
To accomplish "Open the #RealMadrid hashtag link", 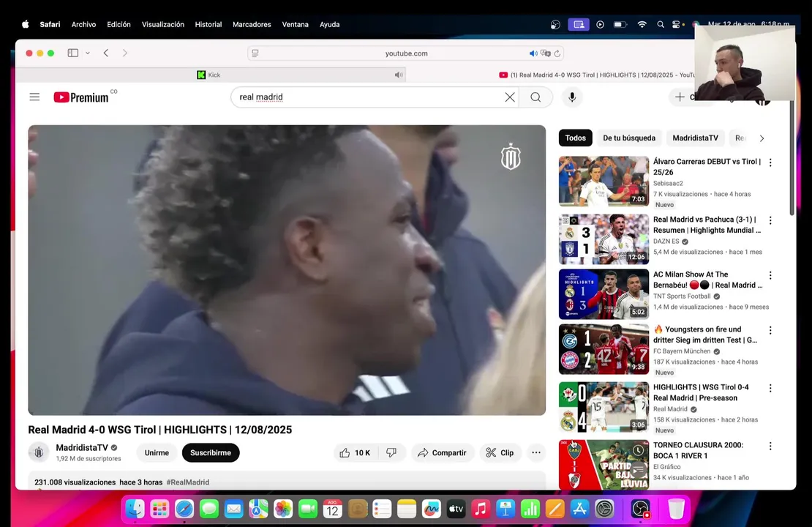I will tap(188, 482).
